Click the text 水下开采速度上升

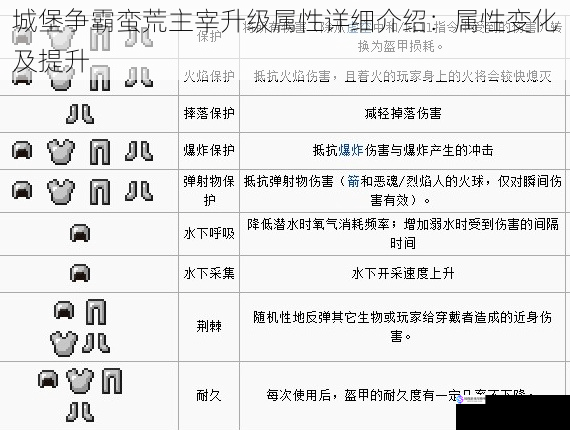(x=403, y=273)
